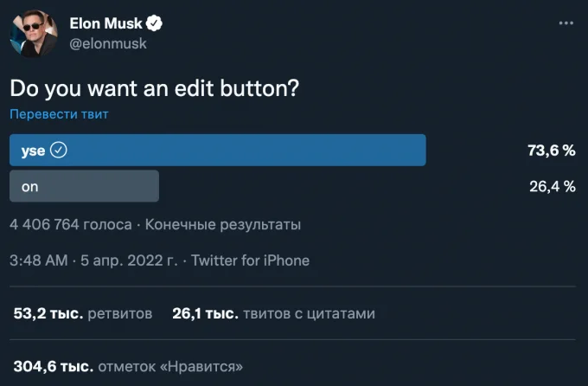Click the 4 406 764 голоса vote count

(71, 224)
